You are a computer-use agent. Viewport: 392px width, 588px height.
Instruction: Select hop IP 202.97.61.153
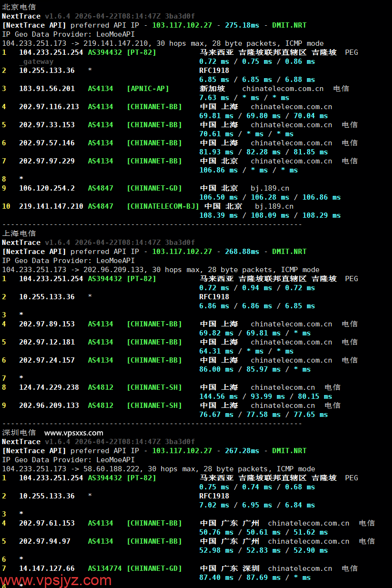click(x=47, y=523)
